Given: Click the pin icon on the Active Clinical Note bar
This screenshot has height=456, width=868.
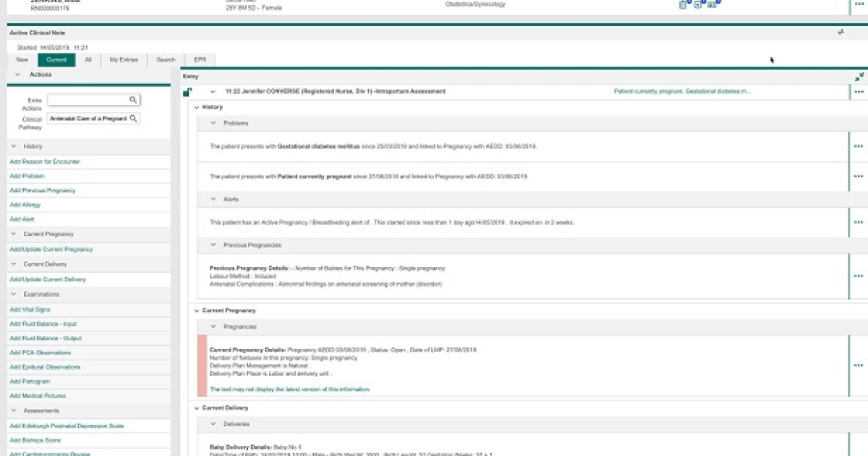Looking at the screenshot, I should click(841, 32).
